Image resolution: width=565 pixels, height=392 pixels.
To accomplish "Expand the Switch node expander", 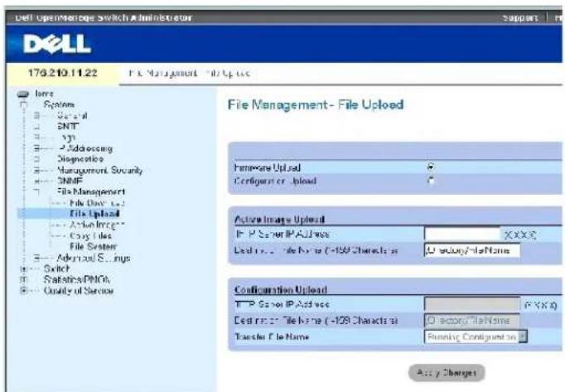I will coord(23,269).
